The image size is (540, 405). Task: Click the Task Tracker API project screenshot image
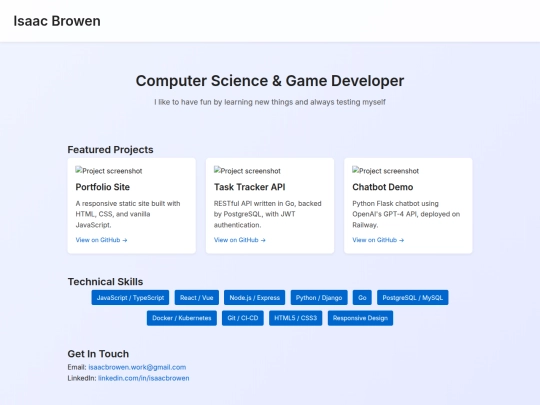pos(247,171)
